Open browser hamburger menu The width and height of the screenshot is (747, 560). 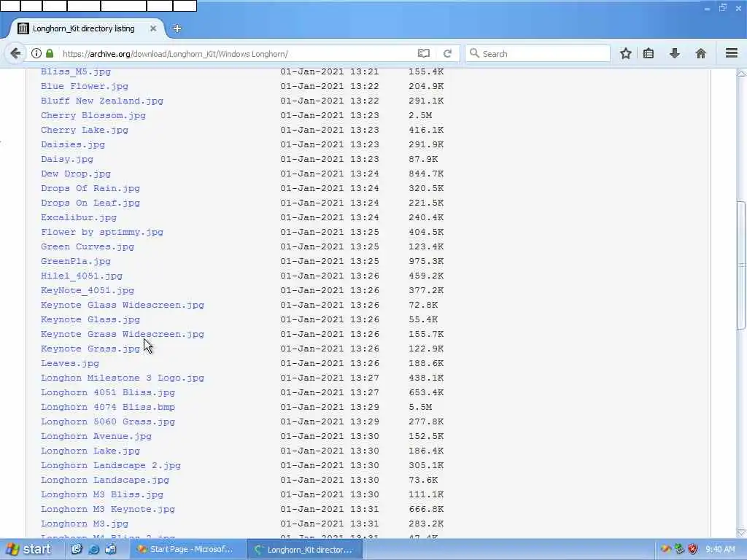tap(731, 52)
